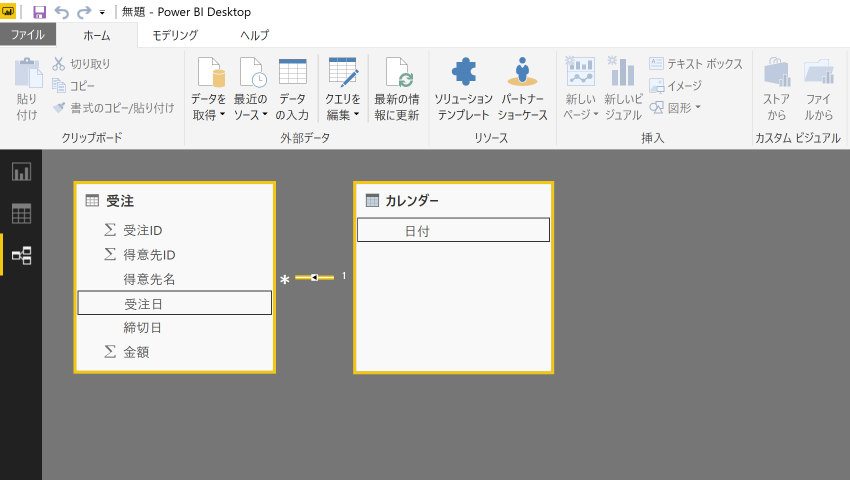Viewport: 850px width, 480px height.
Task: Click the 貼り付け paste button
Action: 27,89
